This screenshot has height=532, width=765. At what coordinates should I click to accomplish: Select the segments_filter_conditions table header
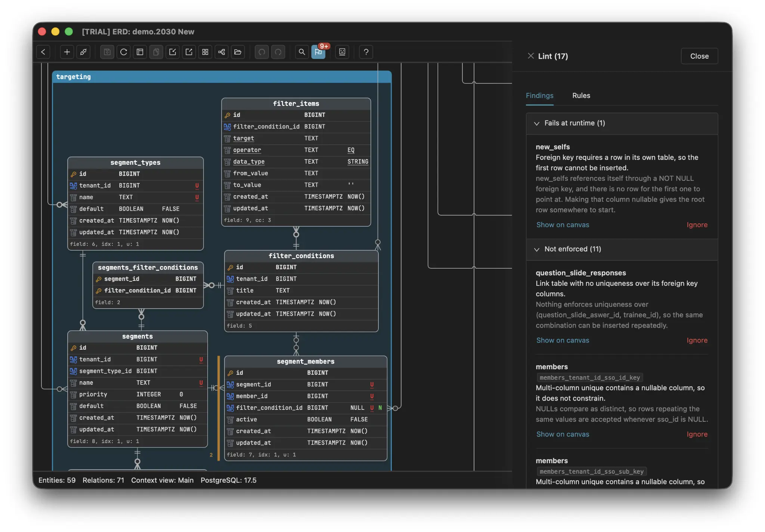[148, 267]
